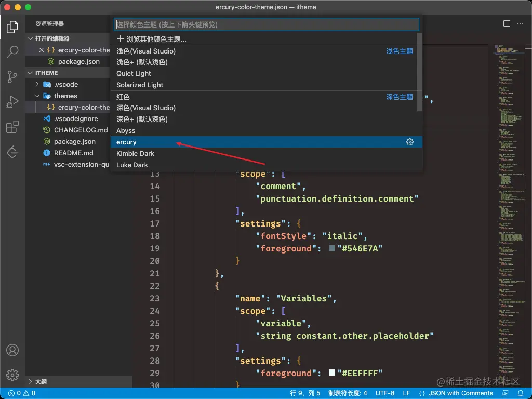Select Solarized Light theme
This screenshot has height=399, width=532.
267,85
